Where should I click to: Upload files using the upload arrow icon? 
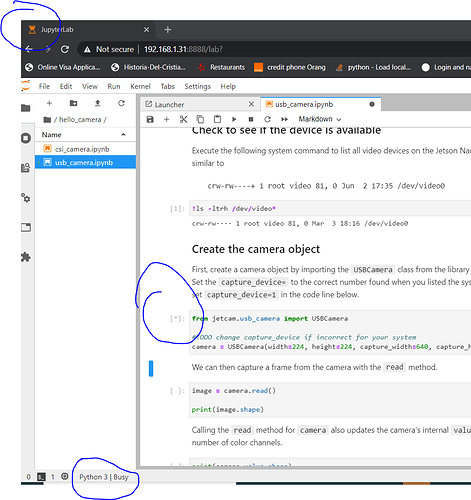97,103
